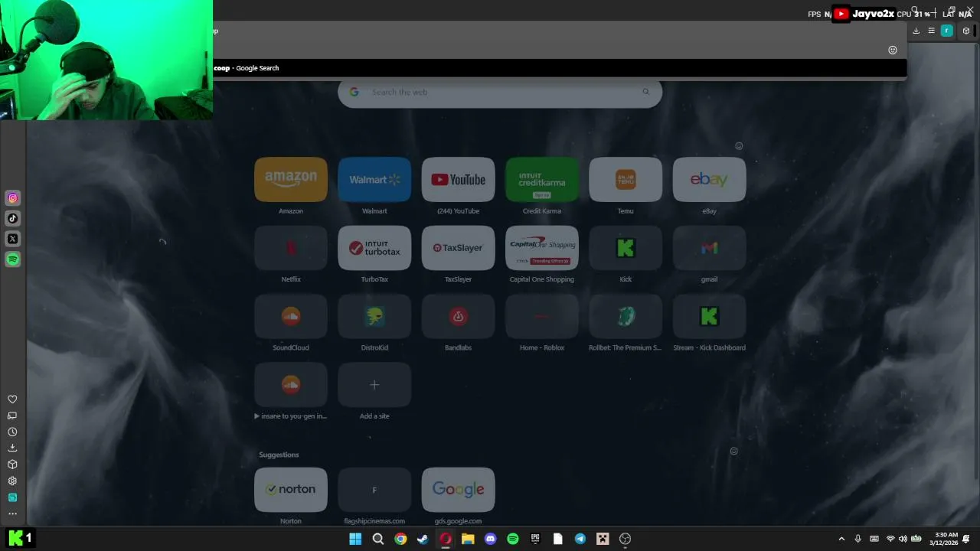Open Discord from the taskbar
This screenshot has height=551, width=980.
[x=491, y=539]
